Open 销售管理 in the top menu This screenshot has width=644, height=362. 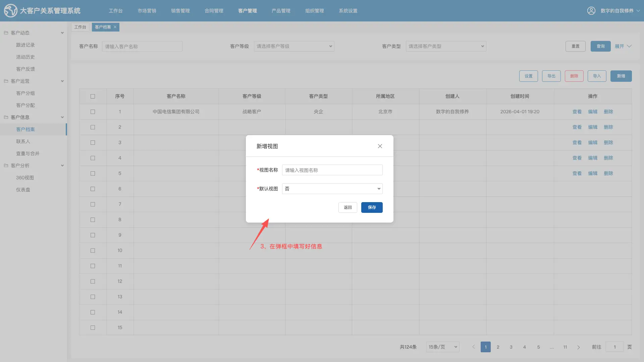pyautogui.click(x=180, y=11)
